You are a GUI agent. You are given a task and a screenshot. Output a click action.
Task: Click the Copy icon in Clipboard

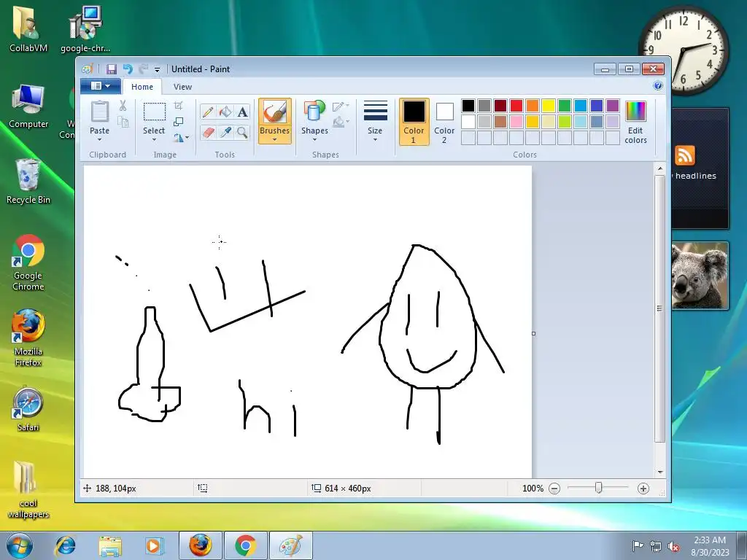(x=123, y=122)
